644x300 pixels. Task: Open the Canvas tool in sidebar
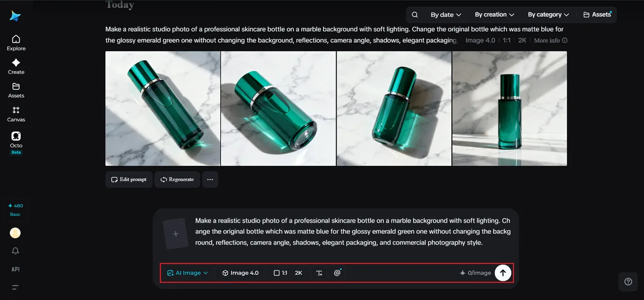pyautogui.click(x=16, y=114)
